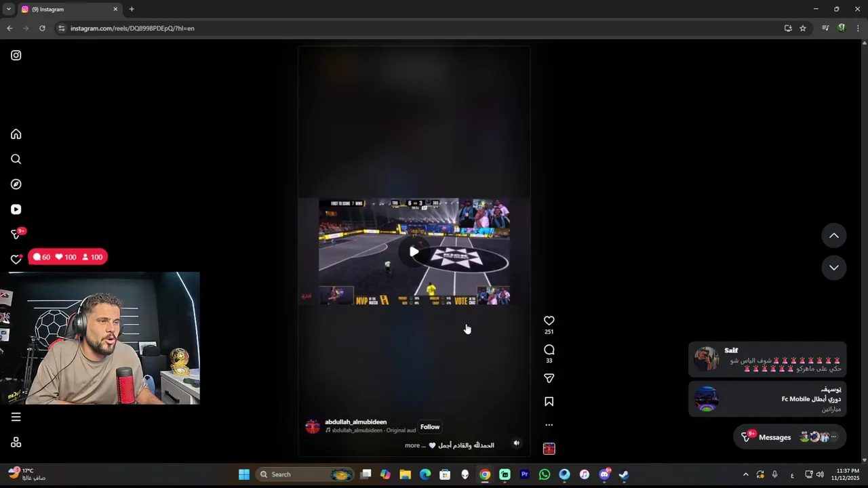Viewport: 868px width, 488px height.
Task: Open Search in Instagram sidebar
Action: [x=16, y=159]
